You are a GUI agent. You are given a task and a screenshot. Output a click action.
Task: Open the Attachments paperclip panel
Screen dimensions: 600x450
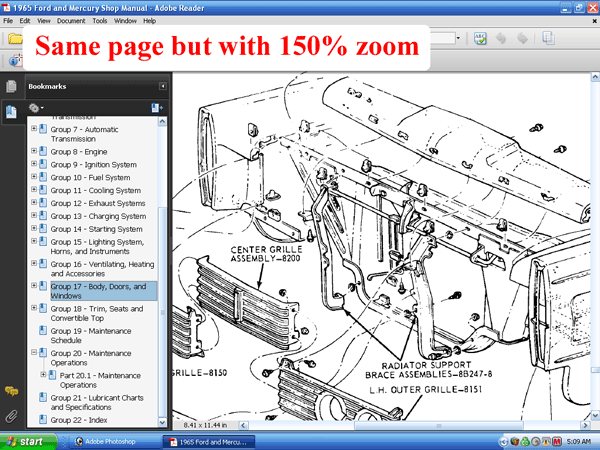point(11,416)
